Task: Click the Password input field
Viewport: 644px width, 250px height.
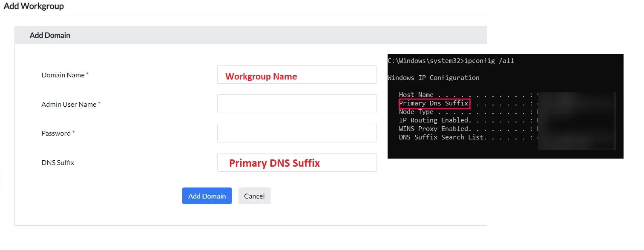Action: pos(297,133)
